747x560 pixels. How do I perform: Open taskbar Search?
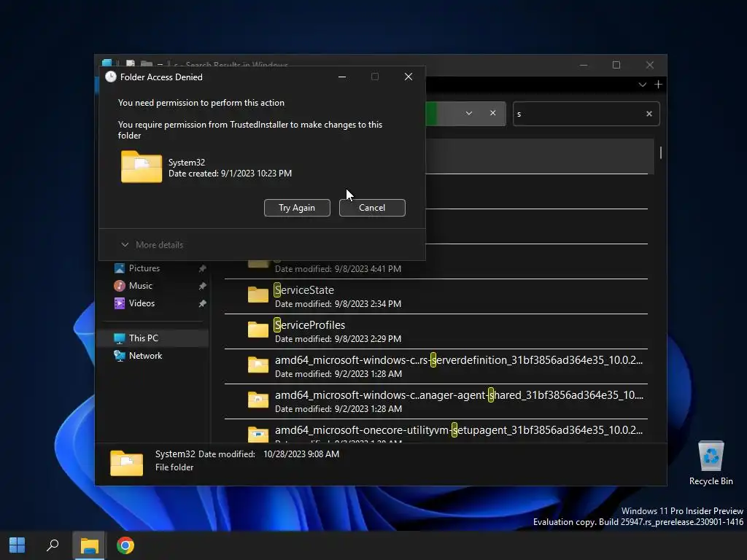(53, 545)
